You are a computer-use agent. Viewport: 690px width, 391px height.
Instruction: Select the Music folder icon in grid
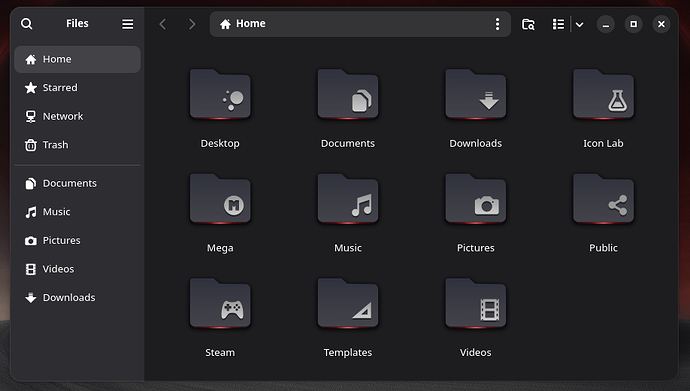coord(348,199)
